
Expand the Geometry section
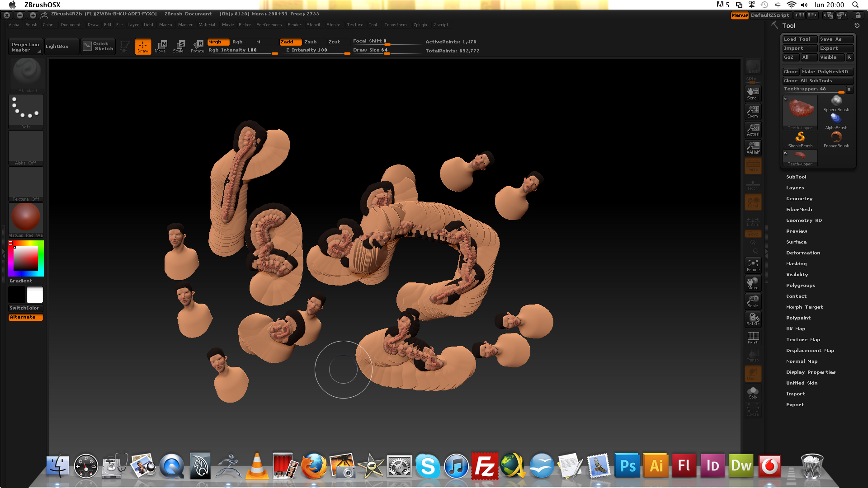(799, 199)
